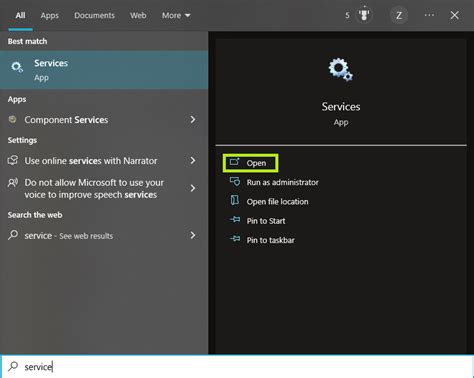Open the Services app via Open button
This screenshot has width=474, height=378.
coord(250,163)
